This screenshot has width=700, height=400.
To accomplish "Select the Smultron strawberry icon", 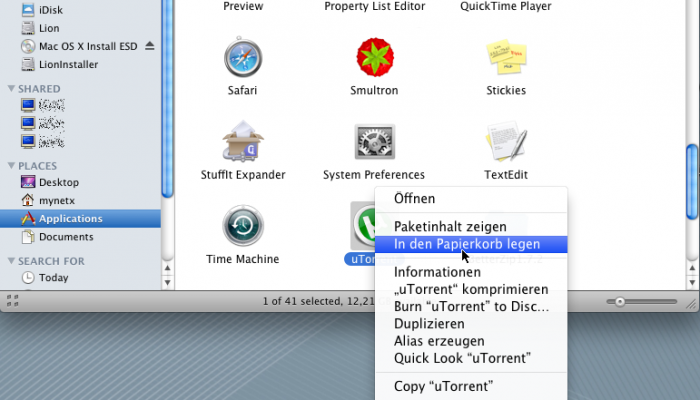I will point(375,57).
